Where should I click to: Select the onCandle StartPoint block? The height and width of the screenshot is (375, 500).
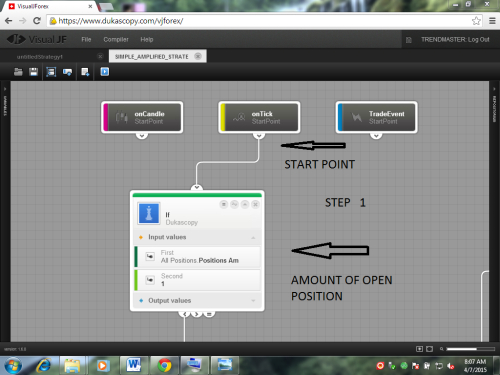[x=142, y=117]
